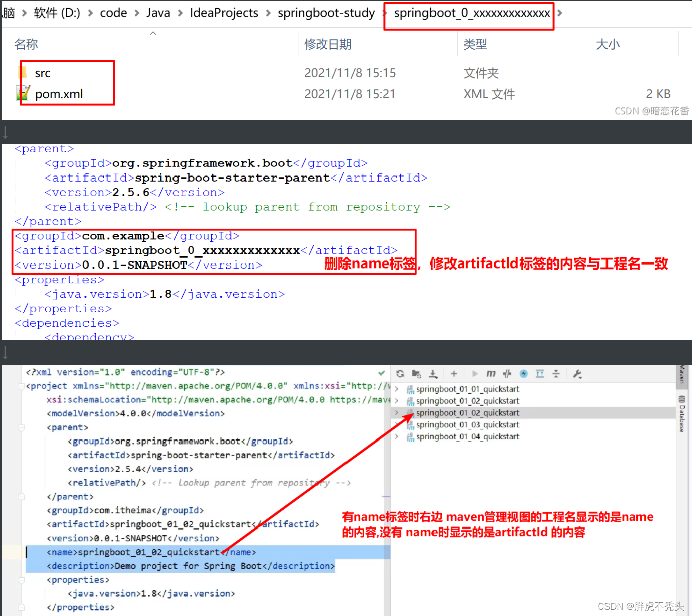Click the Show Dependencies diagram icon
692x616 pixels.
pos(540,373)
